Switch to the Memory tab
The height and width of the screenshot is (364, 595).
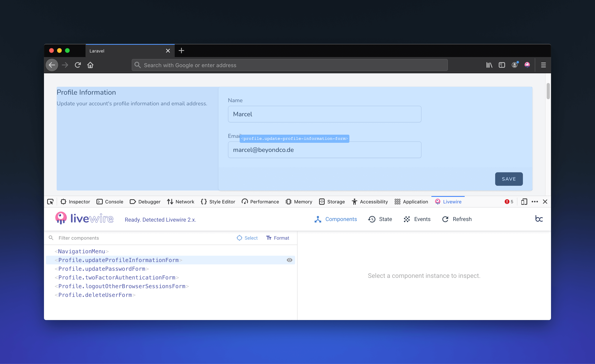click(299, 202)
